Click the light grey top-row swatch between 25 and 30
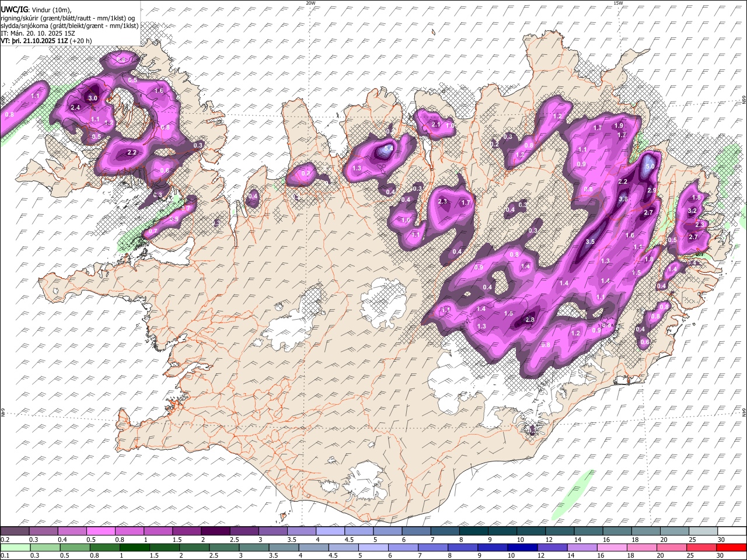 point(703,531)
